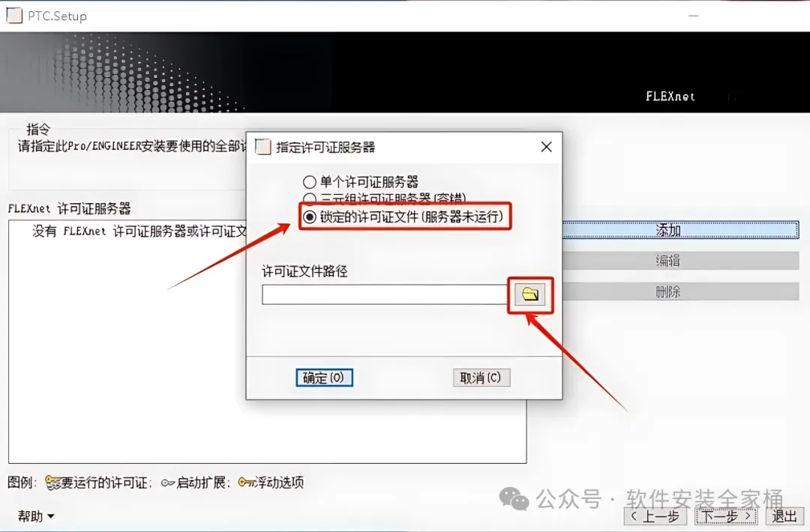810x532 pixels.
Task: Choose the 三元组许可证服务器 radio option
Action: [x=310, y=199]
